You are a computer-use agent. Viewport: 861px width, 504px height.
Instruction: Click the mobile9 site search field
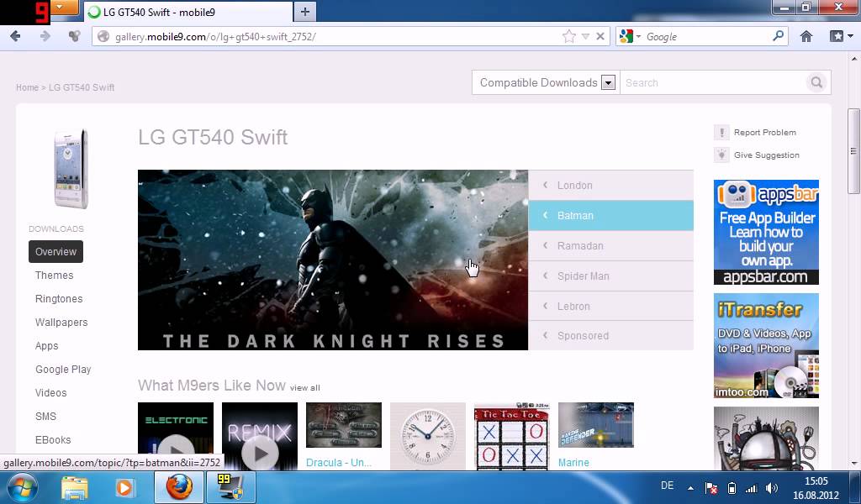click(711, 82)
